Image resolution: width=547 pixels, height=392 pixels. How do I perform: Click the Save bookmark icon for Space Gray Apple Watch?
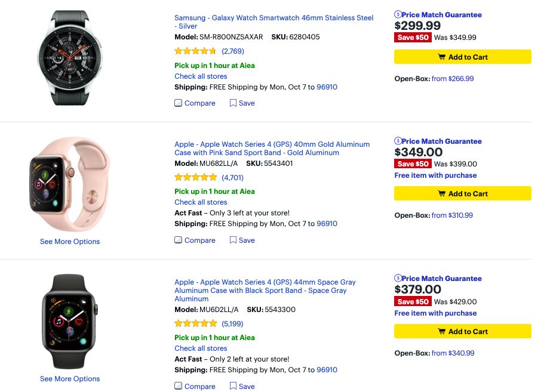(233, 387)
